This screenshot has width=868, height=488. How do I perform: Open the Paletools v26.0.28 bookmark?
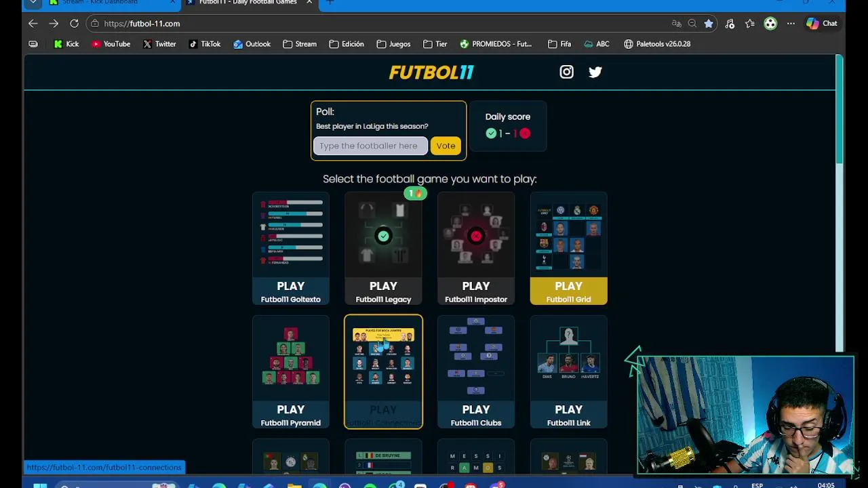tap(657, 44)
